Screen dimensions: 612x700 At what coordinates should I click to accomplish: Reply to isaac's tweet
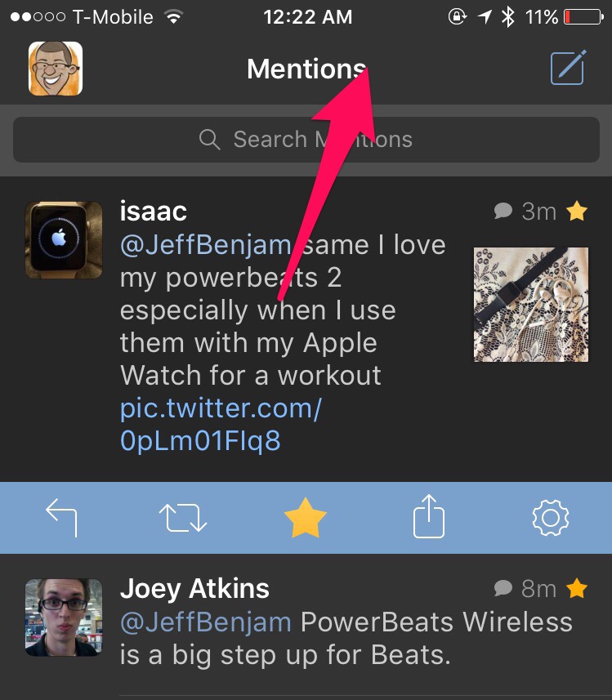(63, 517)
